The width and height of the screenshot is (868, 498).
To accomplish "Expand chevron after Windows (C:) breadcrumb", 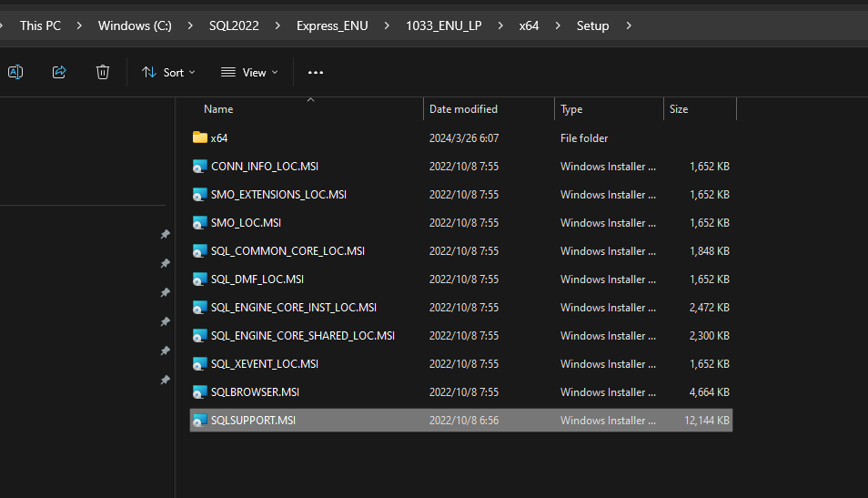I will [190, 25].
